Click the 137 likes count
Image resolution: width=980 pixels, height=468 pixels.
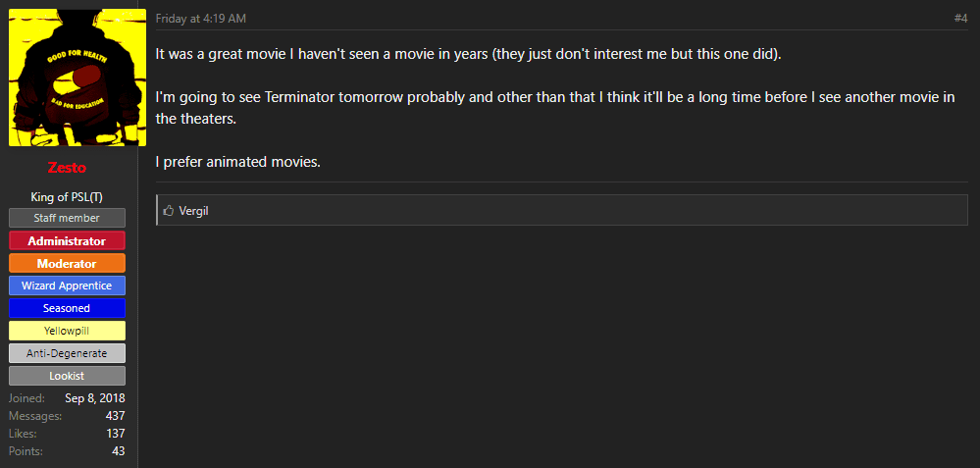115,434
